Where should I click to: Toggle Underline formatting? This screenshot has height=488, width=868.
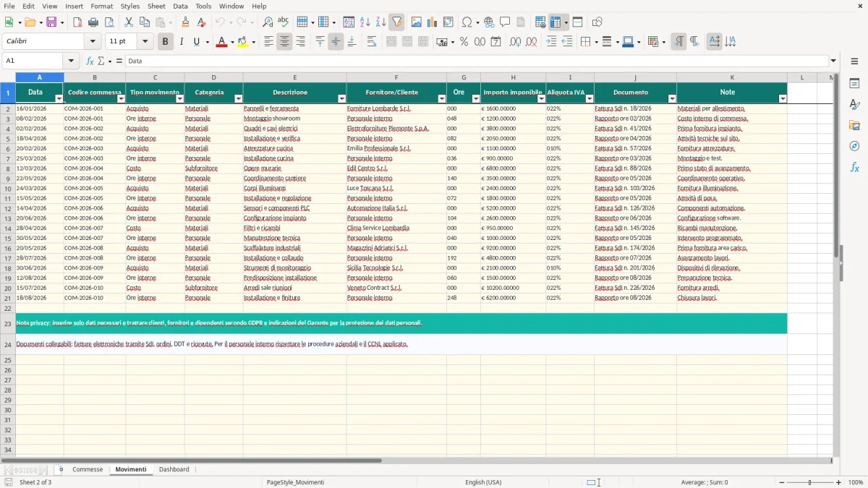[197, 42]
